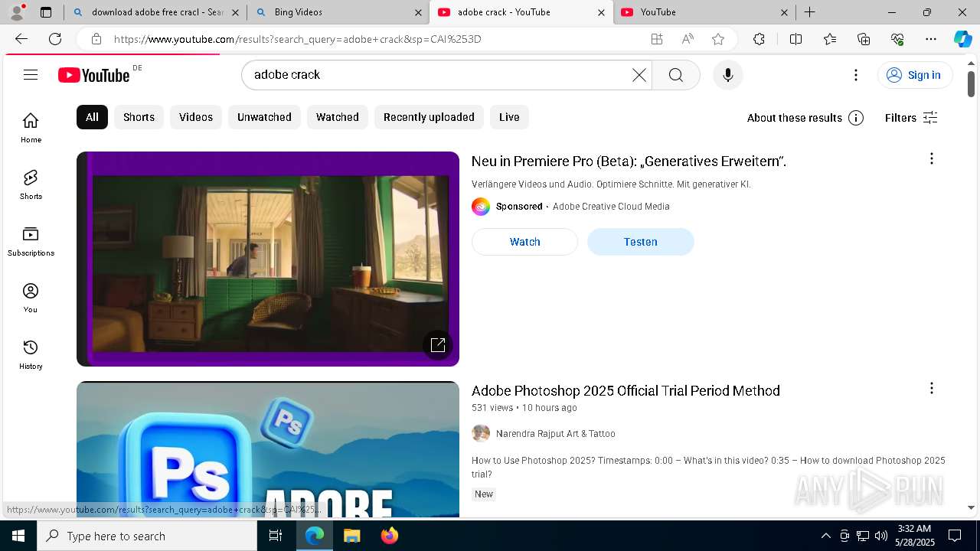Refresh the current page
Viewport: 980px width, 551px height.
point(55,39)
